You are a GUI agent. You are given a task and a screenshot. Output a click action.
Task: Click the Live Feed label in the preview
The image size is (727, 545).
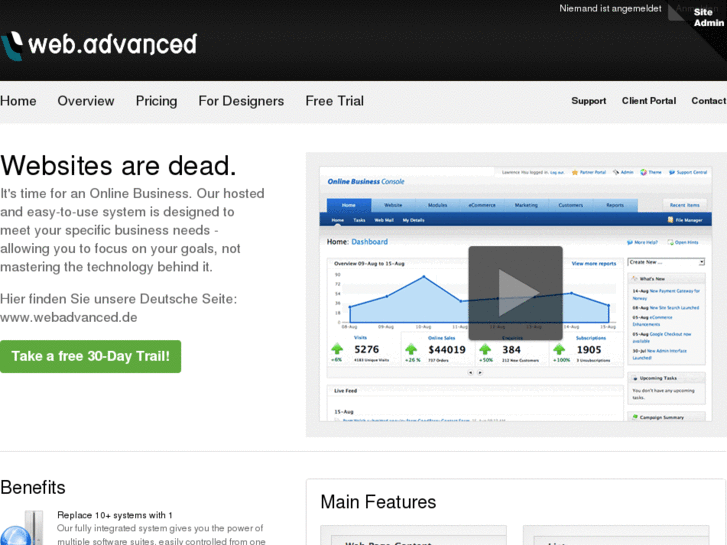tap(345, 391)
